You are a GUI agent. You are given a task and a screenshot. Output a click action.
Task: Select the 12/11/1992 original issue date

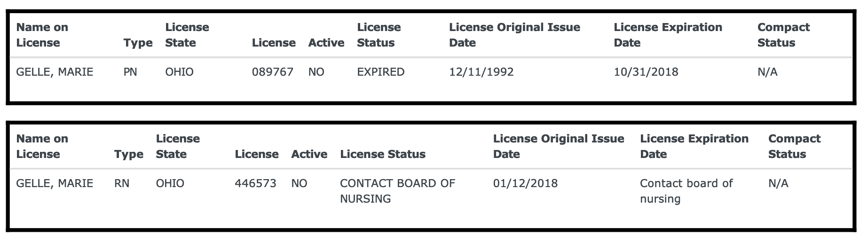click(x=481, y=72)
